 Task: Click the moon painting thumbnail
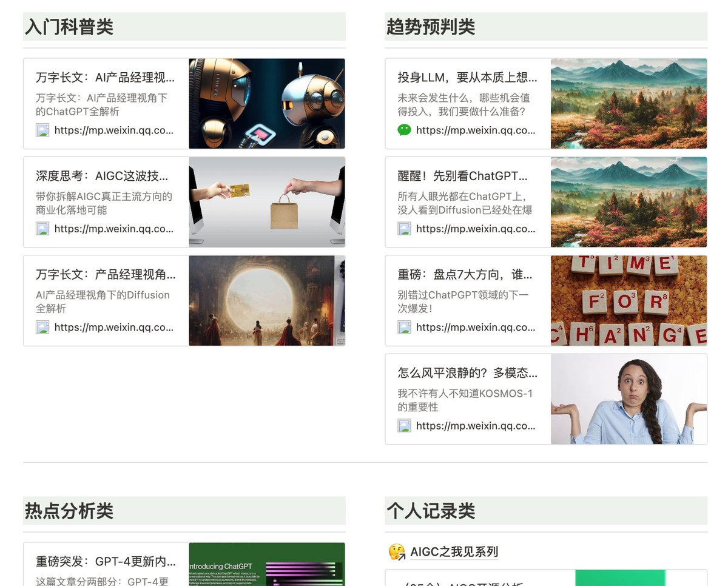click(x=267, y=301)
